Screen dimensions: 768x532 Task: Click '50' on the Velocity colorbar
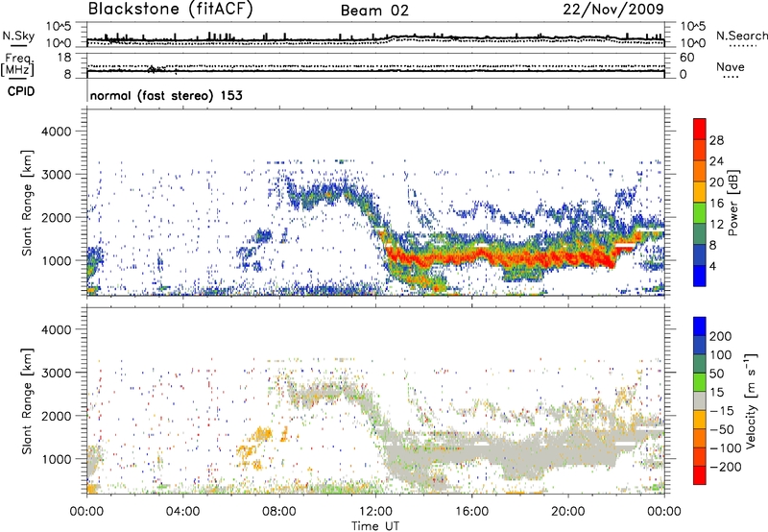(716, 374)
